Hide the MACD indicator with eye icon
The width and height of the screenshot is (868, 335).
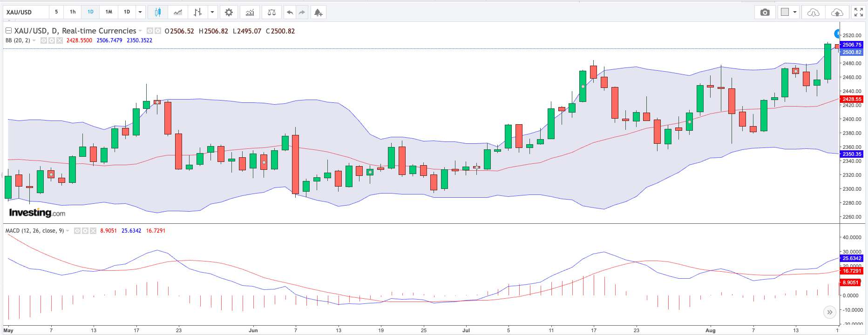(77, 231)
